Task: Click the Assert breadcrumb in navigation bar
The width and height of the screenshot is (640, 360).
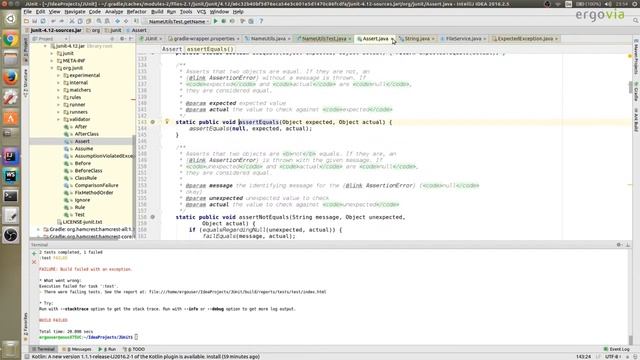Action: (x=139, y=30)
